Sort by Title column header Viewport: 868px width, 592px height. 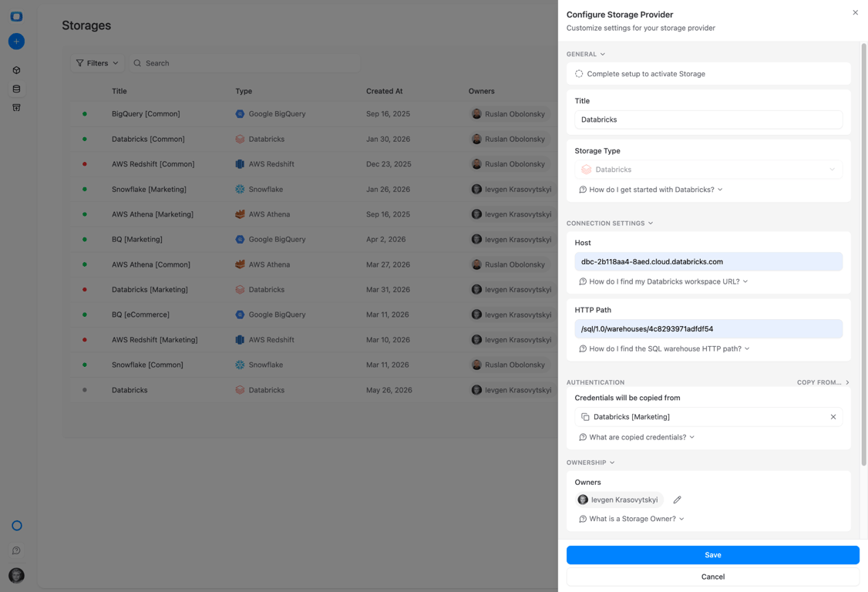(119, 91)
